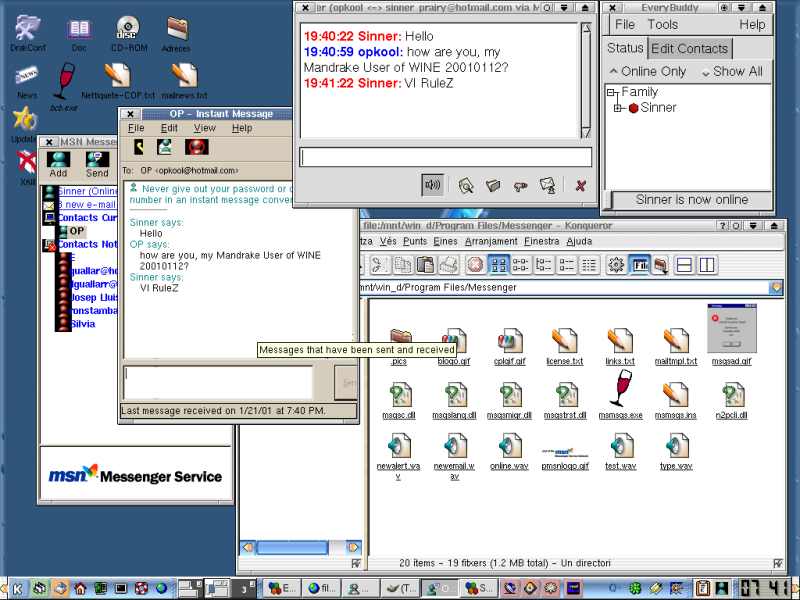Click the chat scrollbar up arrow

(586, 28)
